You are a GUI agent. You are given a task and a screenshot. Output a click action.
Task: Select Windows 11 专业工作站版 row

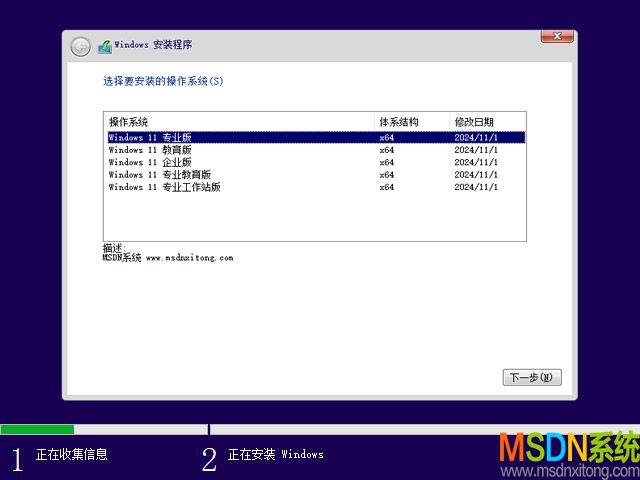pos(316,187)
